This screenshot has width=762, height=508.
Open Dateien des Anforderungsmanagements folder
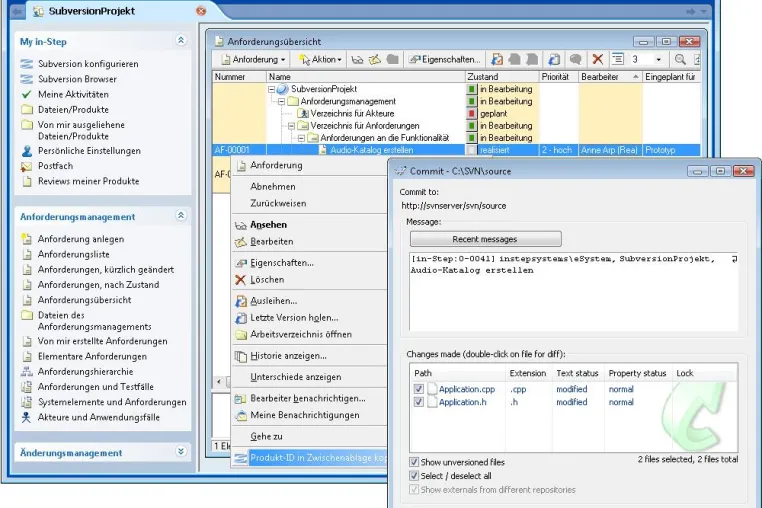pyautogui.click(x=94, y=321)
